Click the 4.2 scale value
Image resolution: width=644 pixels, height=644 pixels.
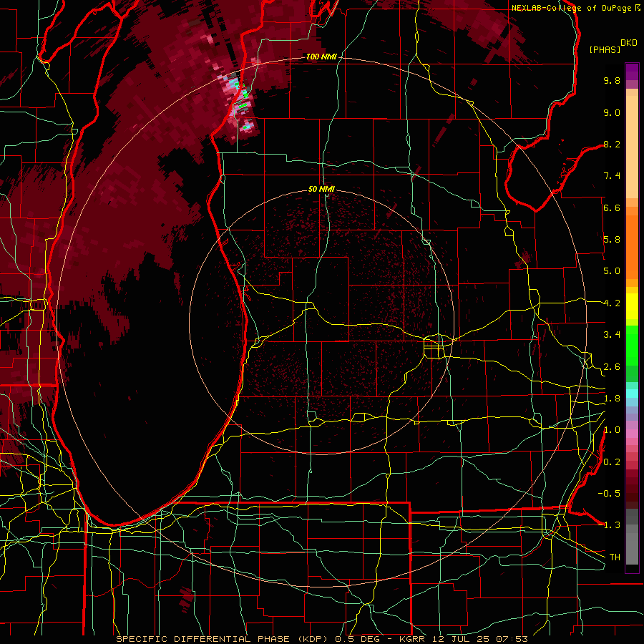(612, 303)
